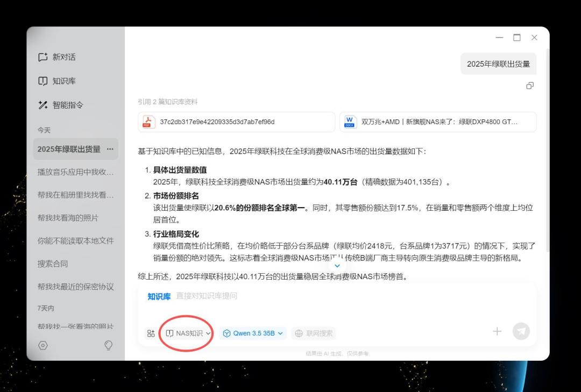Open the 你能不能读取本地文件 conversation

76,241
